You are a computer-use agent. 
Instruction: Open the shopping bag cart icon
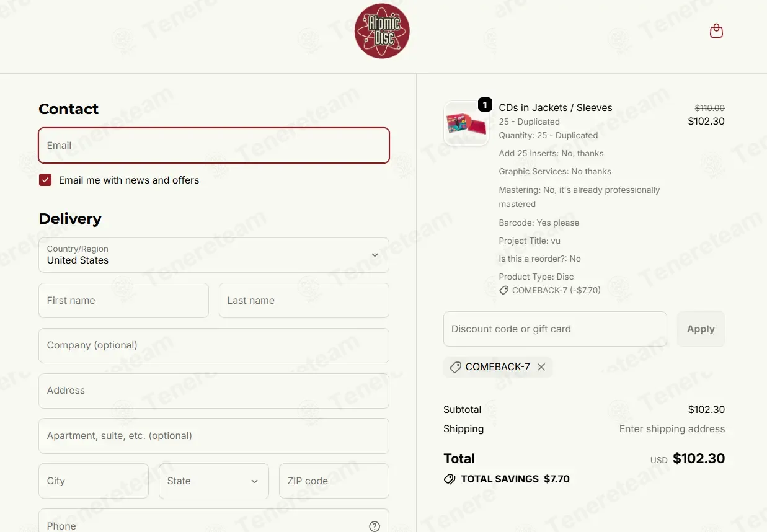click(x=716, y=31)
